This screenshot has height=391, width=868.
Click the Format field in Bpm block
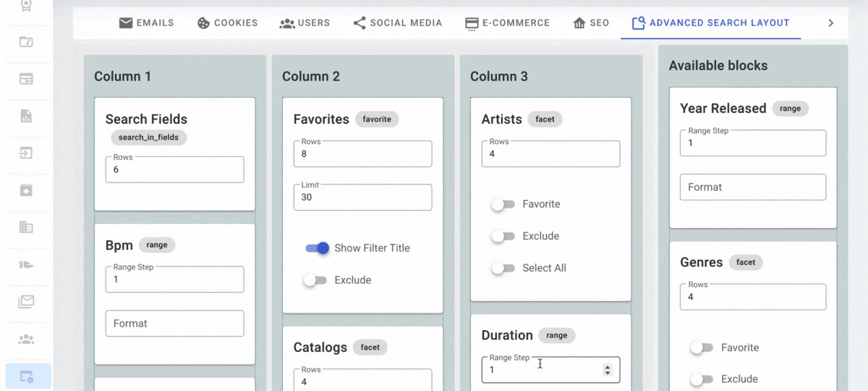(174, 324)
